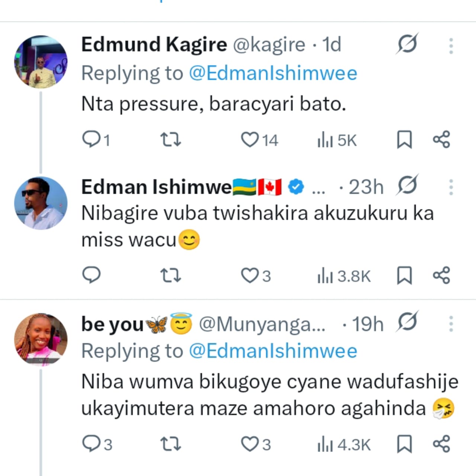This screenshot has height=476, width=476.
Task: Open Edmund Kagire's profile name
Action: 154,45
